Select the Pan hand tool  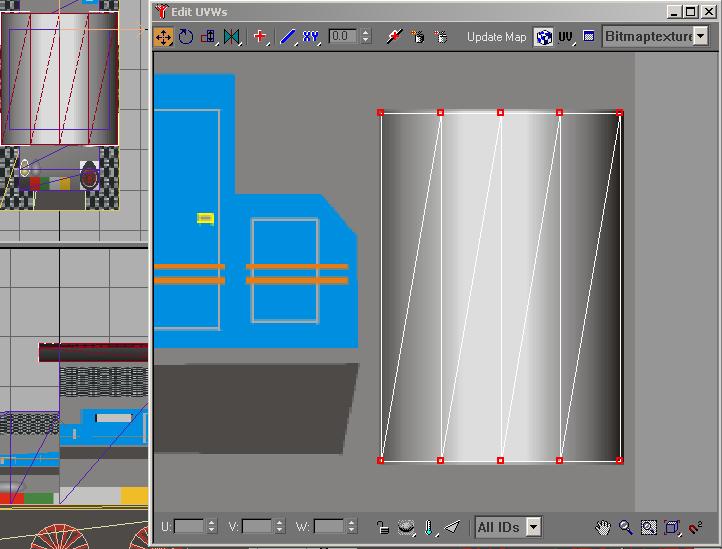[x=603, y=527]
